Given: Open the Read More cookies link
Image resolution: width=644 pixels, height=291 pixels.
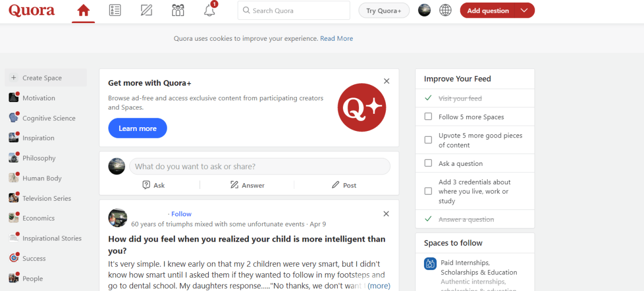Looking at the screenshot, I should 336,39.
